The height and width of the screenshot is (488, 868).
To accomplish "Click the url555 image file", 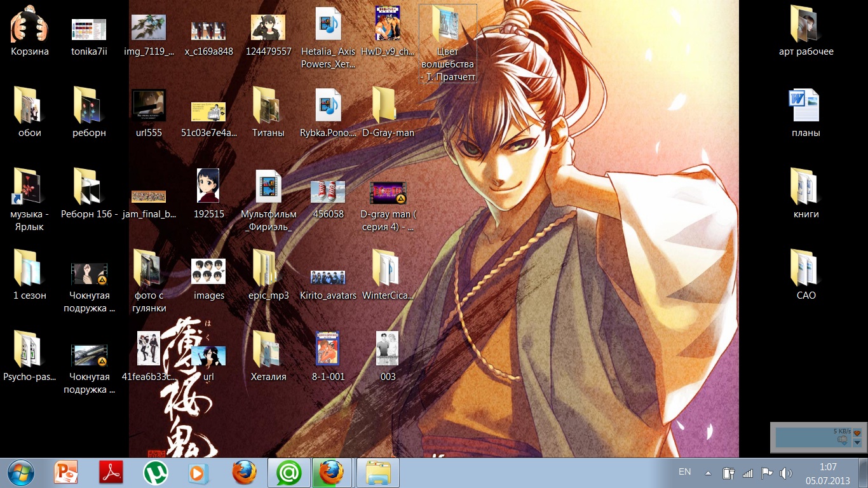I will tap(149, 113).
